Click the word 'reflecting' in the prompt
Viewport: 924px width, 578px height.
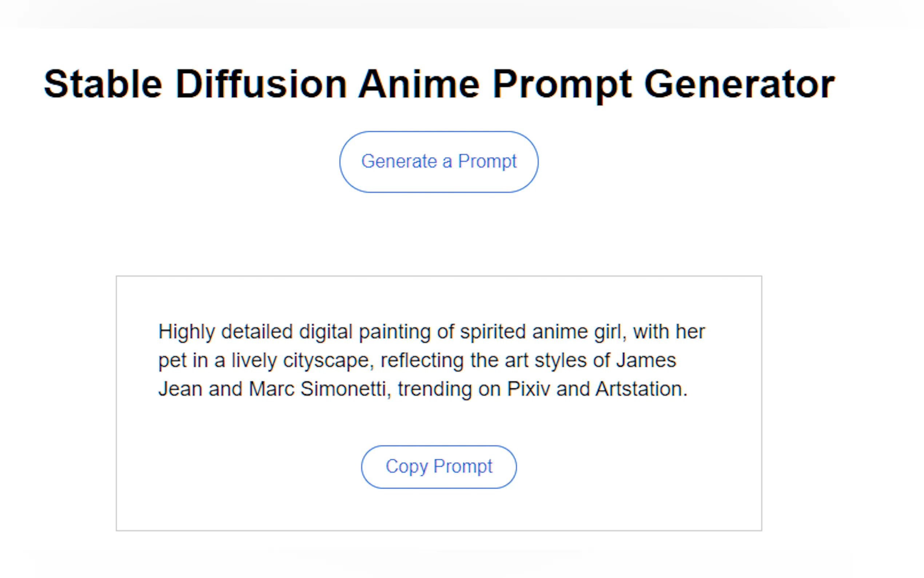point(422,360)
